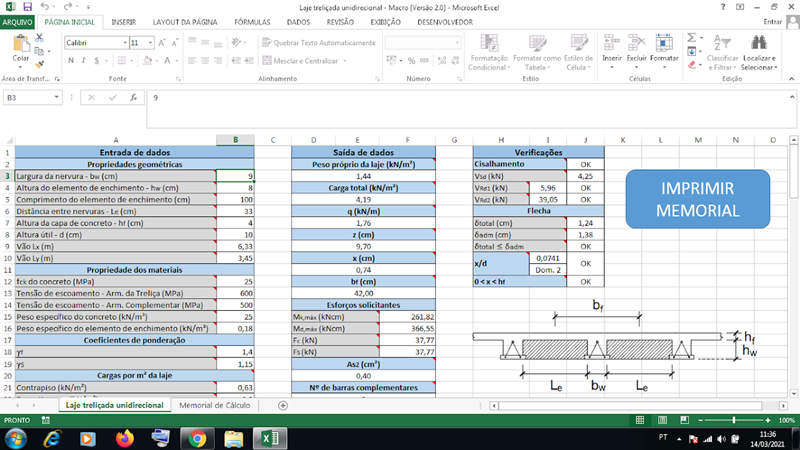Click the font color A icon

click(167, 61)
